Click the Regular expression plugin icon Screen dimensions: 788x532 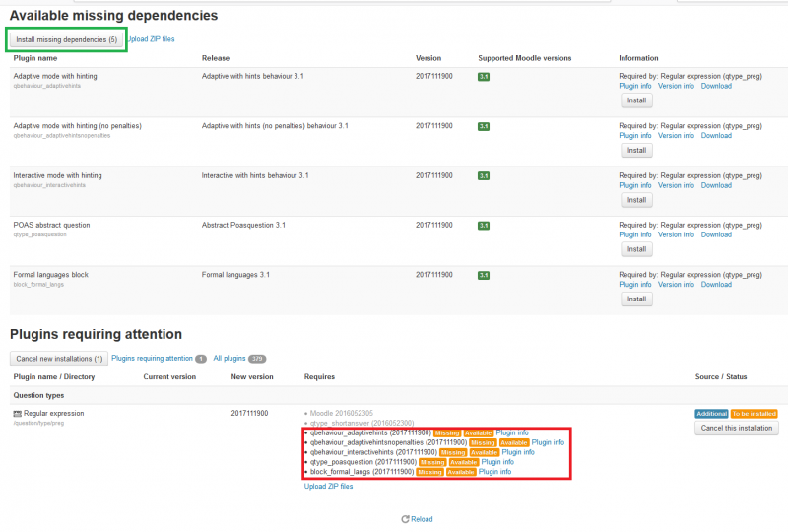tap(17, 414)
